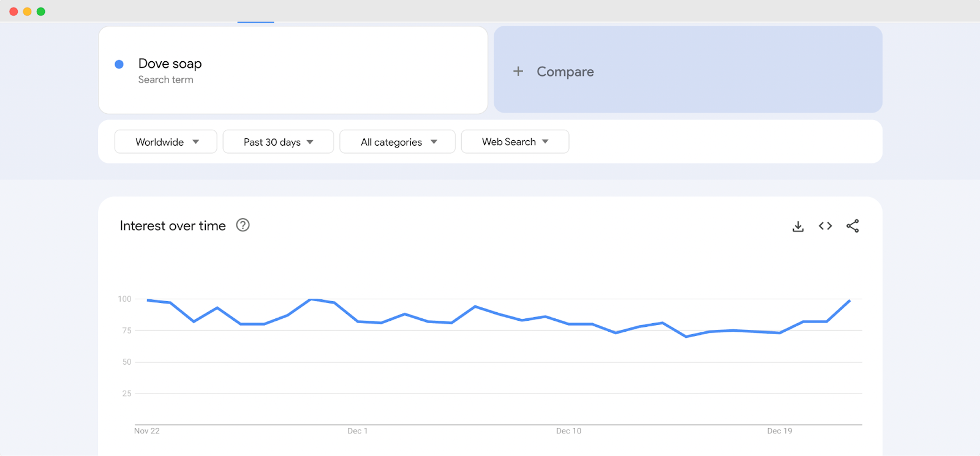Open the embed code for the chart
980x456 pixels.
(825, 226)
